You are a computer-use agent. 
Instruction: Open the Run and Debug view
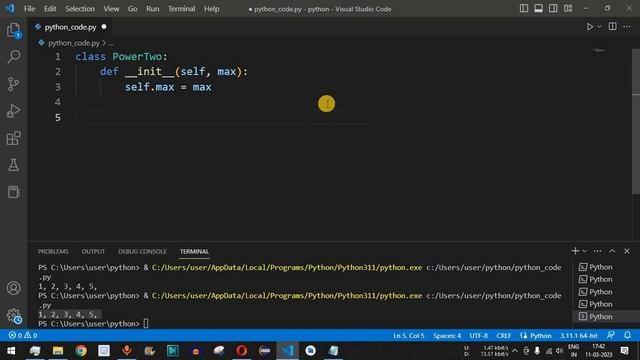click(13, 111)
